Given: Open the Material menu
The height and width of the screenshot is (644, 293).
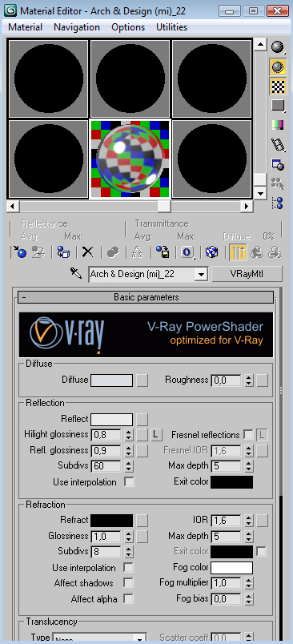Looking at the screenshot, I should pyautogui.click(x=25, y=27).
